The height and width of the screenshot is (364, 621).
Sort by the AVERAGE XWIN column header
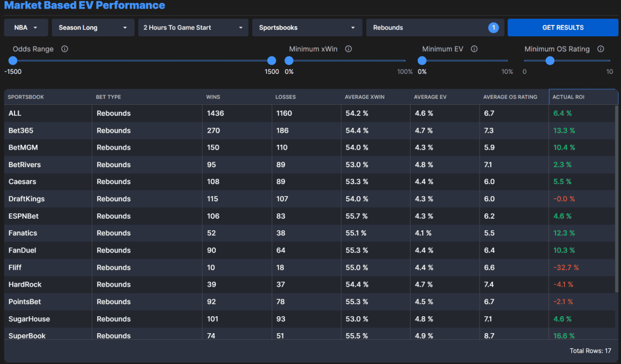pyautogui.click(x=376, y=97)
